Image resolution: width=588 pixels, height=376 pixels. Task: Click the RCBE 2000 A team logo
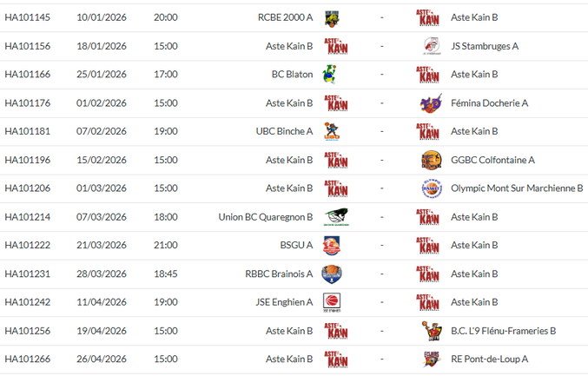pyautogui.click(x=332, y=18)
